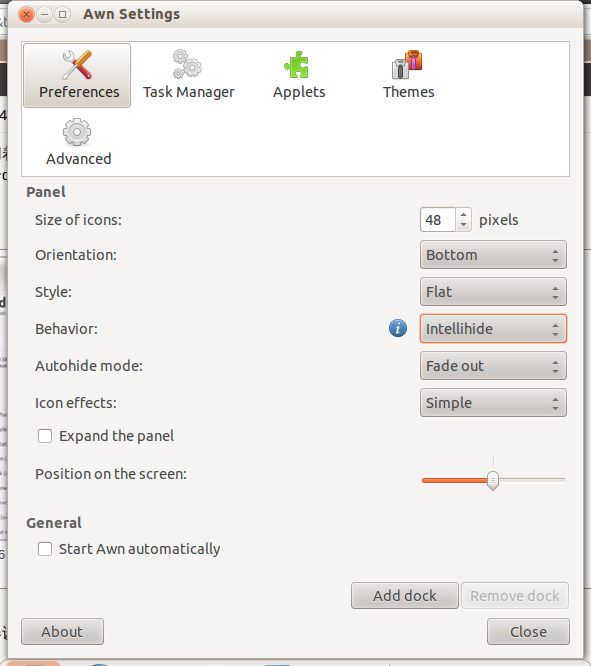The height and width of the screenshot is (666, 591).
Task: Open the Style dropdown showing Flat
Action: coord(493,292)
